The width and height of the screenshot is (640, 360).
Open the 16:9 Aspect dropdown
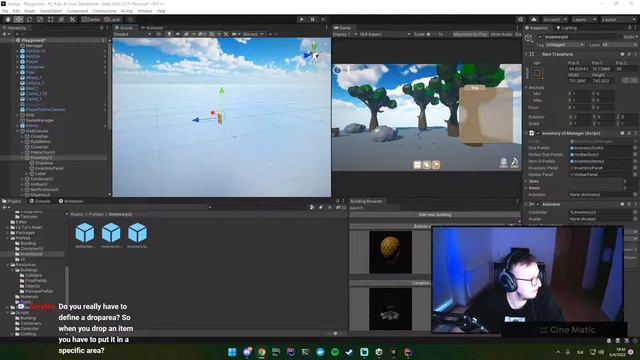pyautogui.click(x=384, y=34)
